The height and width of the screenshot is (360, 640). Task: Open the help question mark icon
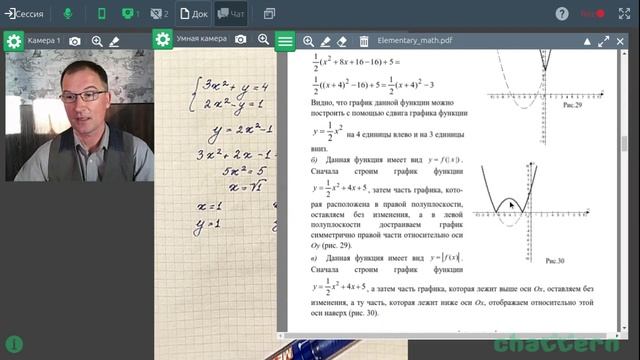(x=562, y=14)
